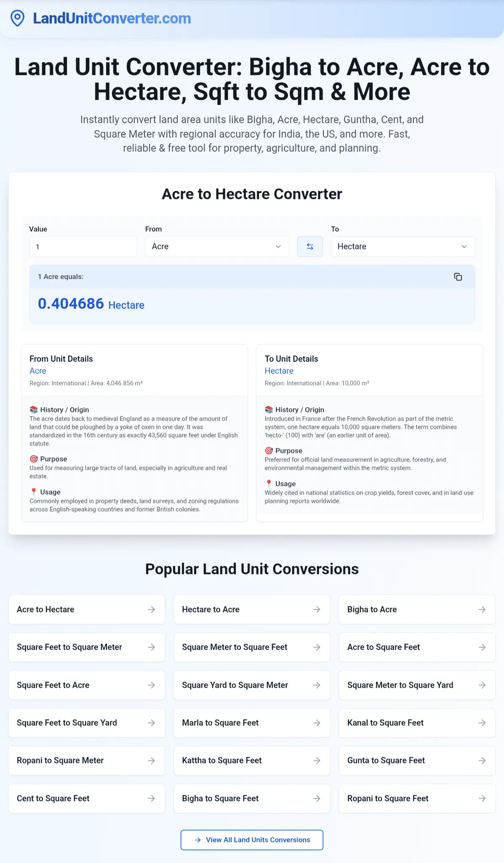Image resolution: width=504 pixels, height=863 pixels.
Task: Click arrow on Cent to Square Feet card
Action: tap(152, 799)
